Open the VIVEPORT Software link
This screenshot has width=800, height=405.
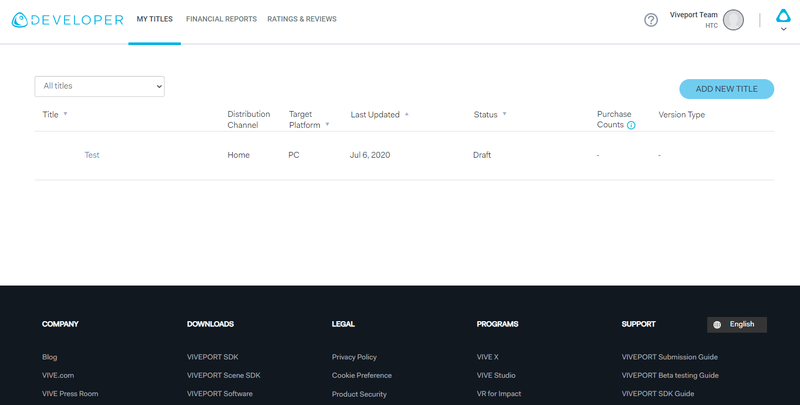coord(219,394)
